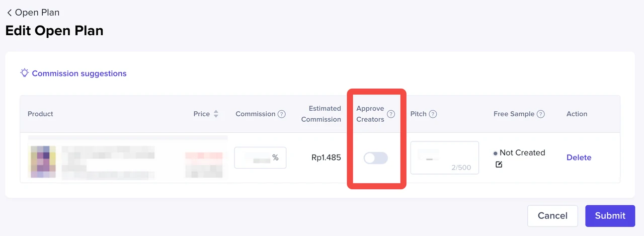The image size is (644, 236).
Task: Click the Pitch column help icon
Action: point(433,114)
